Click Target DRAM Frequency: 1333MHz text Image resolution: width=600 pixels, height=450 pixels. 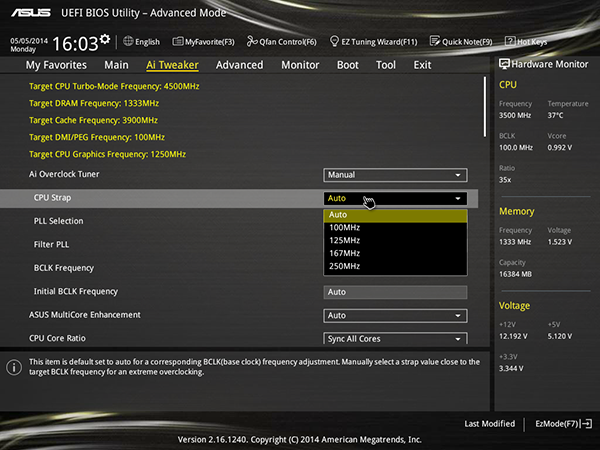coord(94,103)
